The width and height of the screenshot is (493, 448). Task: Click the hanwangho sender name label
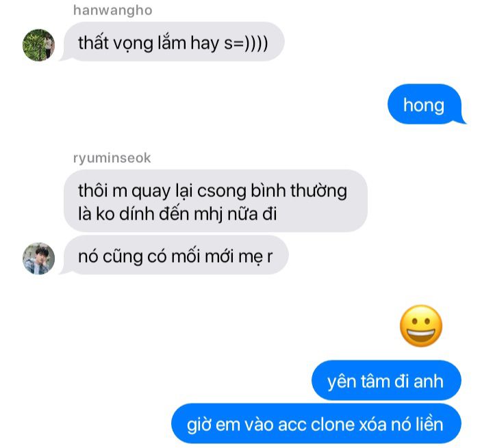pos(112,10)
